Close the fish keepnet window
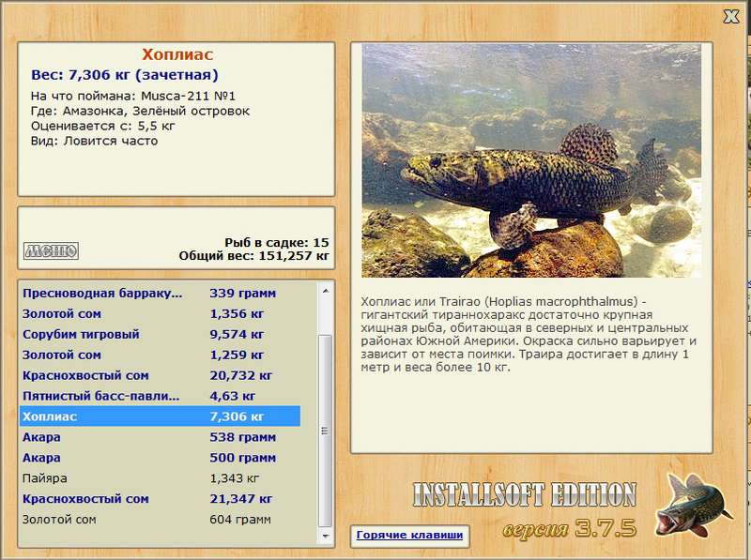This screenshot has width=751, height=560. (x=730, y=17)
